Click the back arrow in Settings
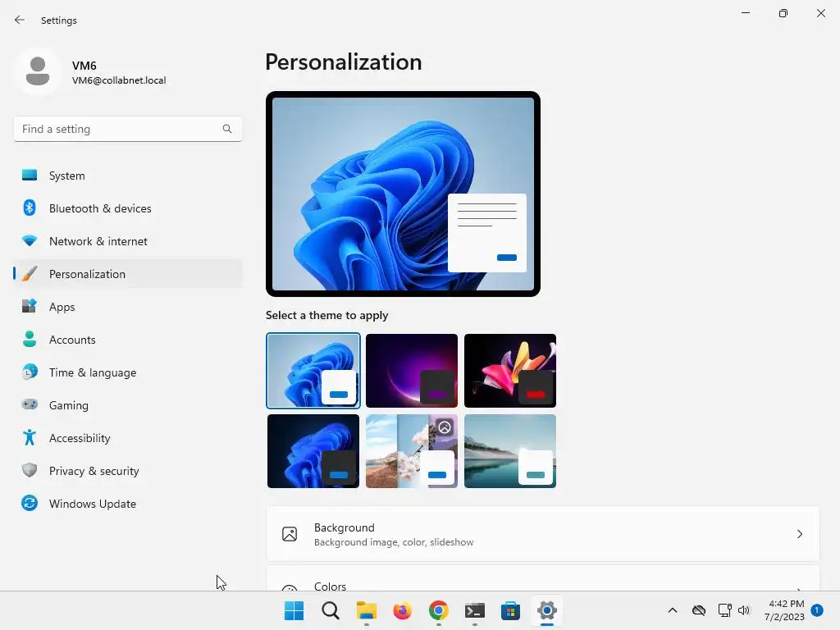 [20, 20]
